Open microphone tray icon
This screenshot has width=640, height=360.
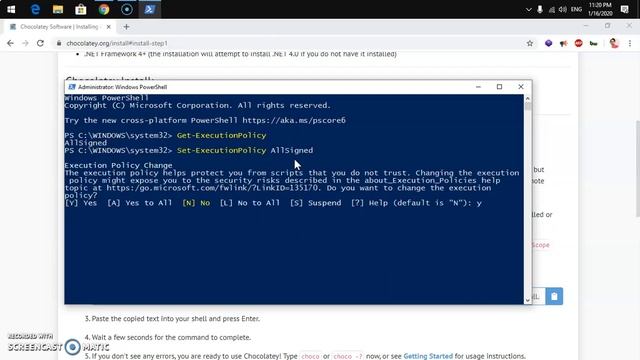point(540,9)
